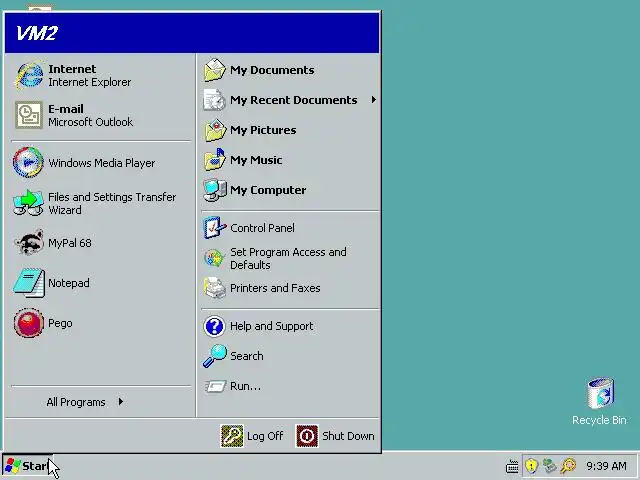640x480 pixels.
Task: Select the My Computer label
Action: [x=268, y=190]
